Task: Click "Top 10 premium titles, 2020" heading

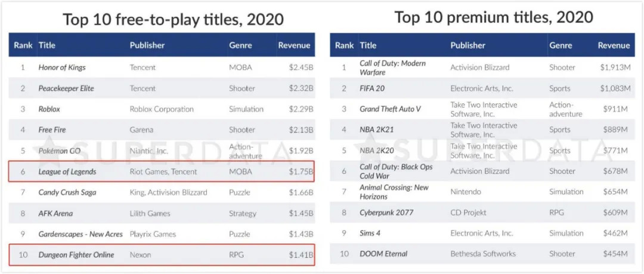Action: point(494,17)
